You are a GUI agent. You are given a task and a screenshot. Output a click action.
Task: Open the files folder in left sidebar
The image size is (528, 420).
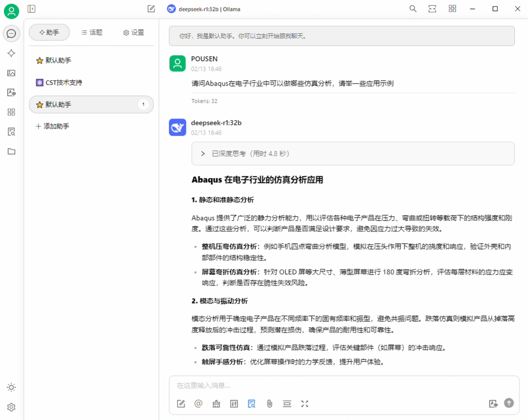pos(11,151)
